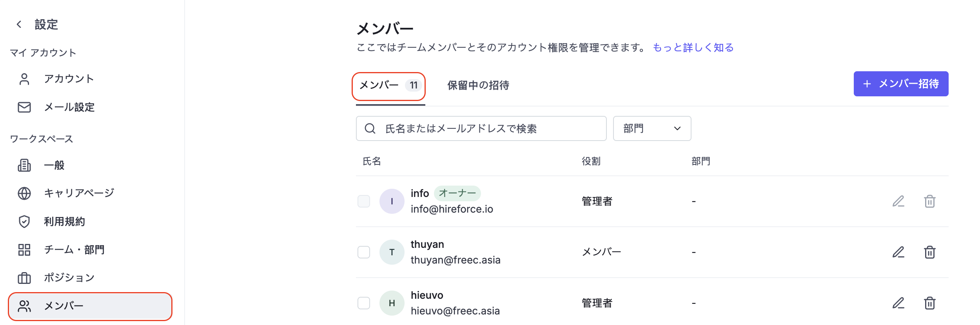980x325 pixels.
Task: Click the back arrow next to 設定
Action: 19,24
